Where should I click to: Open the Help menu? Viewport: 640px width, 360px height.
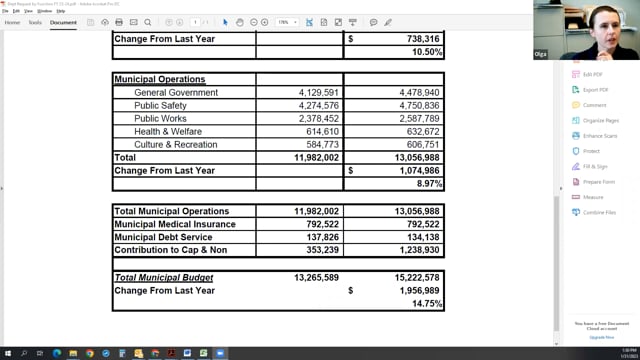tap(60, 11)
